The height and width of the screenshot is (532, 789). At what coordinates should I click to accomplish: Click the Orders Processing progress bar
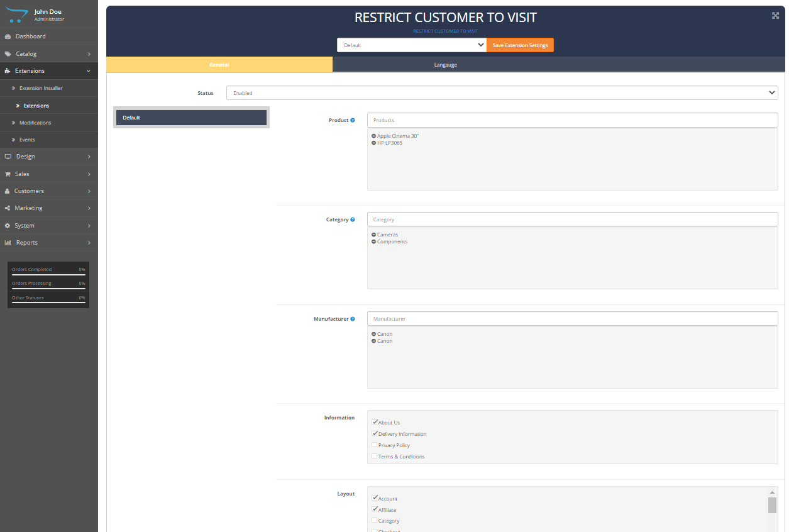[x=48, y=289]
